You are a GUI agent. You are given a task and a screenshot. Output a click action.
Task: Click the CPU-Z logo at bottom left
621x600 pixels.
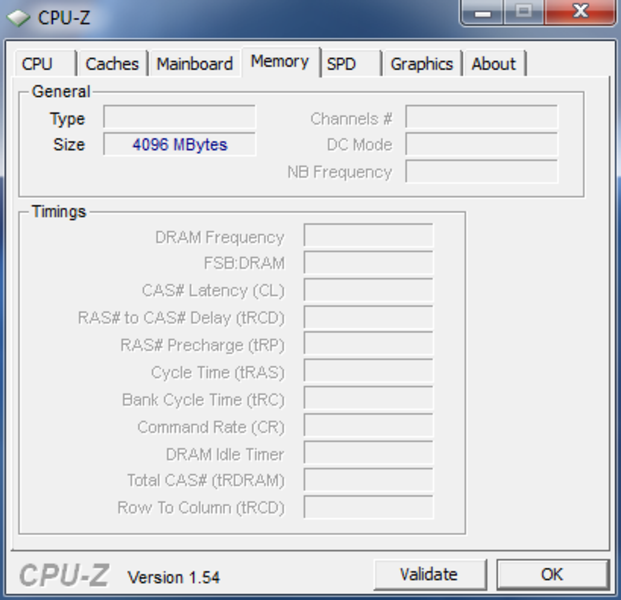[x=64, y=575]
